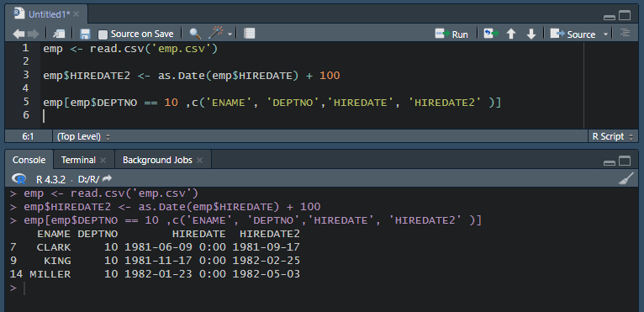This screenshot has width=644, height=312.
Task: Show Untitled1 in a new window
Action: pyautogui.click(x=60, y=34)
